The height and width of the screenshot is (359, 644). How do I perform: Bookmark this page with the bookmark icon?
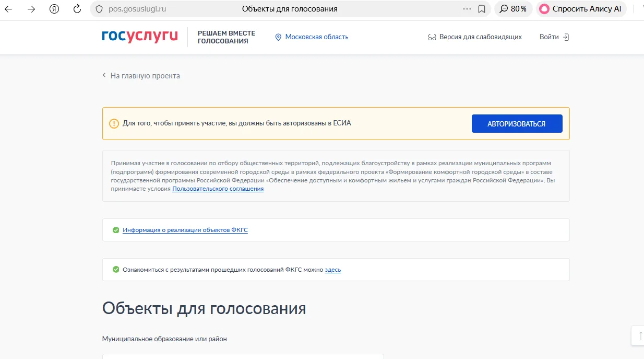point(482,9)
